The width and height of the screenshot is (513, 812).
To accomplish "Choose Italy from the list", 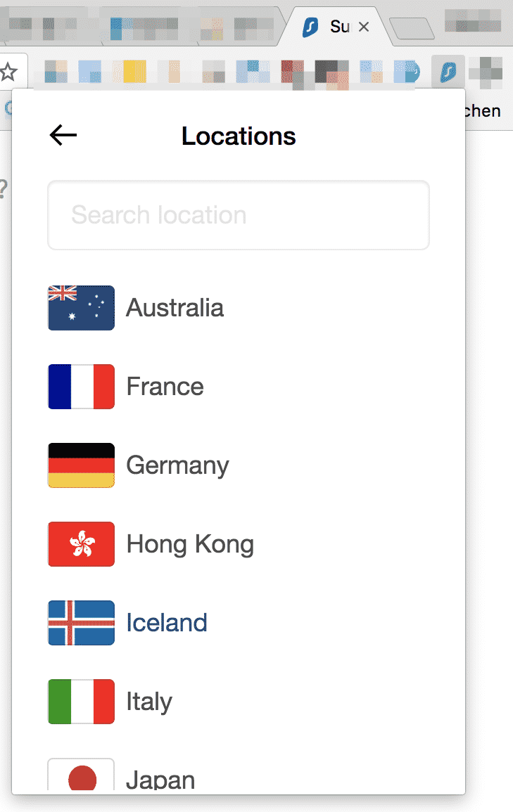I will [149, 702].
